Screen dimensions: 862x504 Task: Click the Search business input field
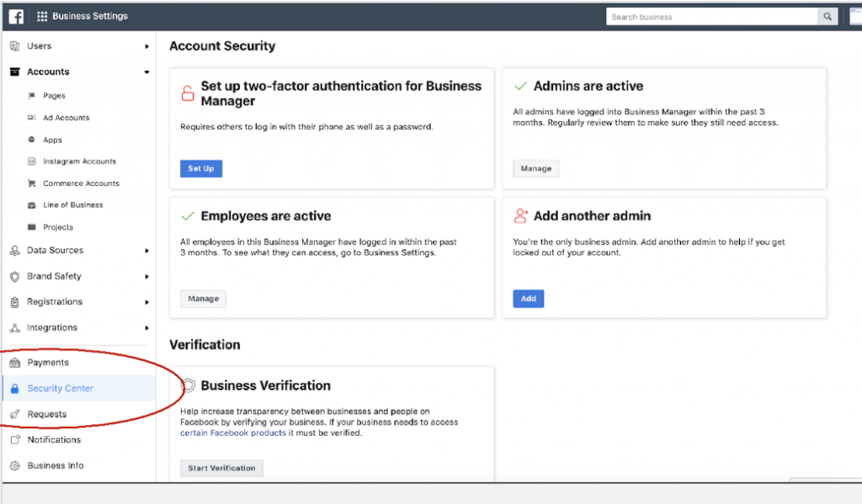(712, 17)
